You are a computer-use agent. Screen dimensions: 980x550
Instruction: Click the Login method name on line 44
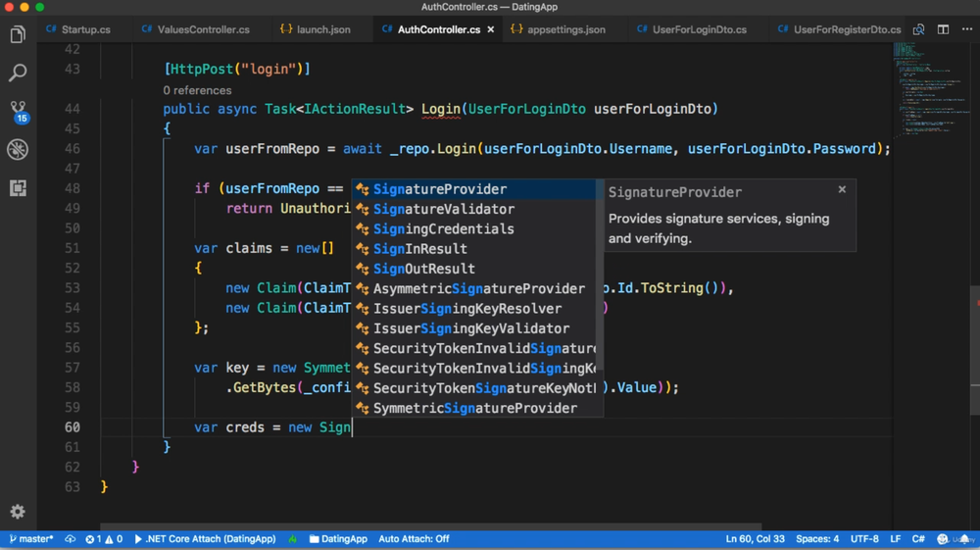[x=441, y=109]
